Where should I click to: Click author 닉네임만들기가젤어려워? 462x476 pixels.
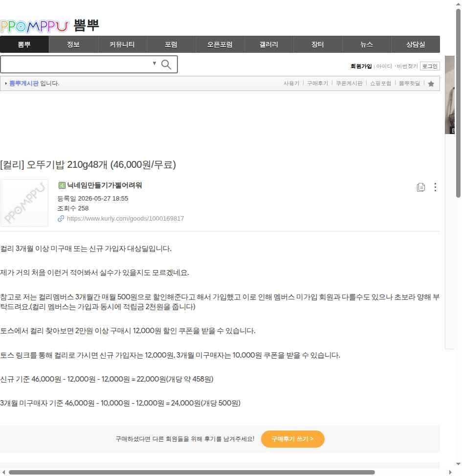click(x=104, y=185)
